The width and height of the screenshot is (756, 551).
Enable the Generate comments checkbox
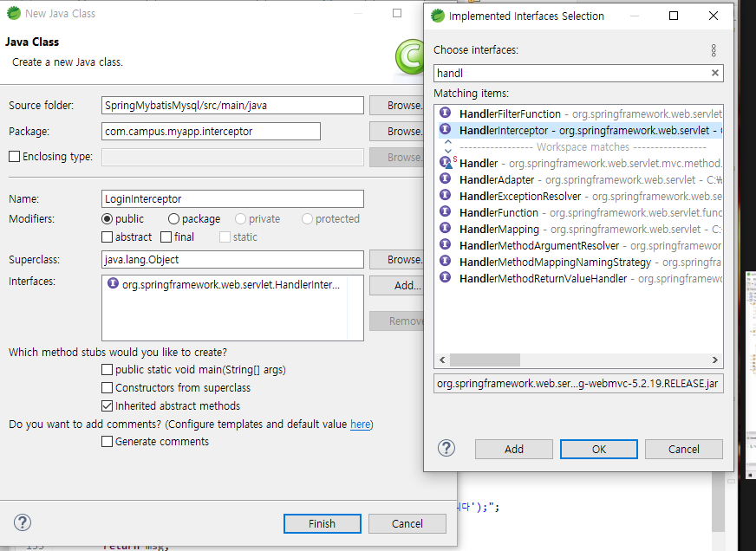point(107,441)
